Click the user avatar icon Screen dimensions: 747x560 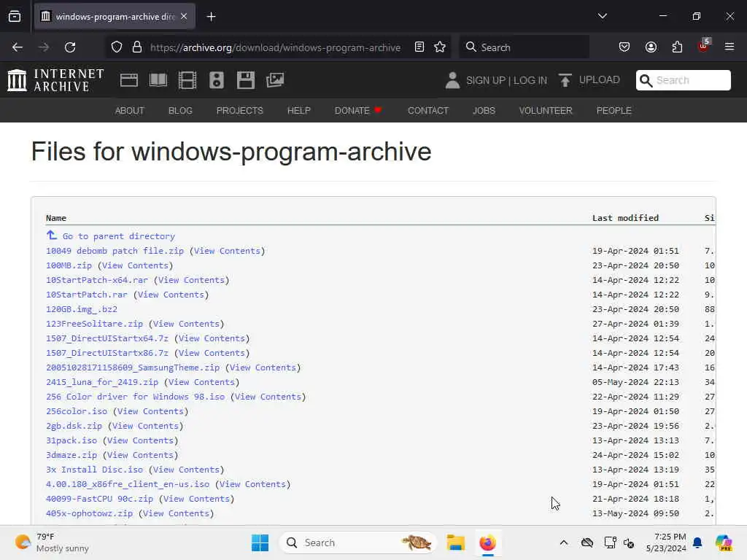(452, 80)
